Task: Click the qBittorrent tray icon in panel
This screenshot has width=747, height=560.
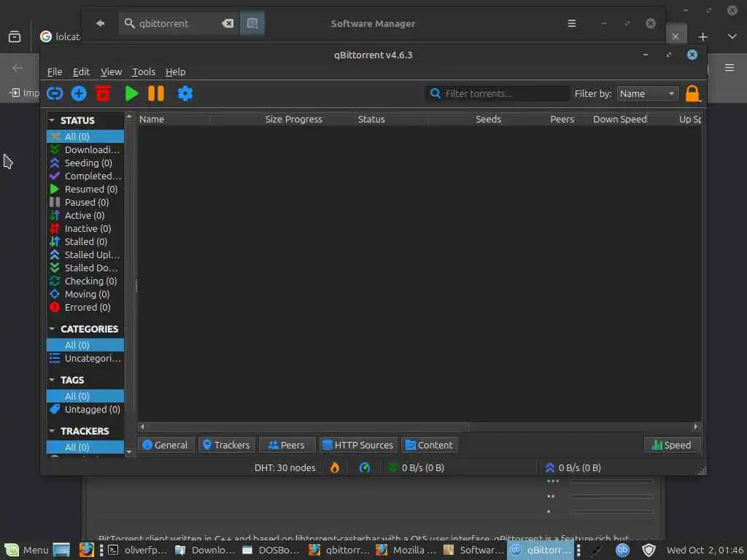Action: coord(622,551)
